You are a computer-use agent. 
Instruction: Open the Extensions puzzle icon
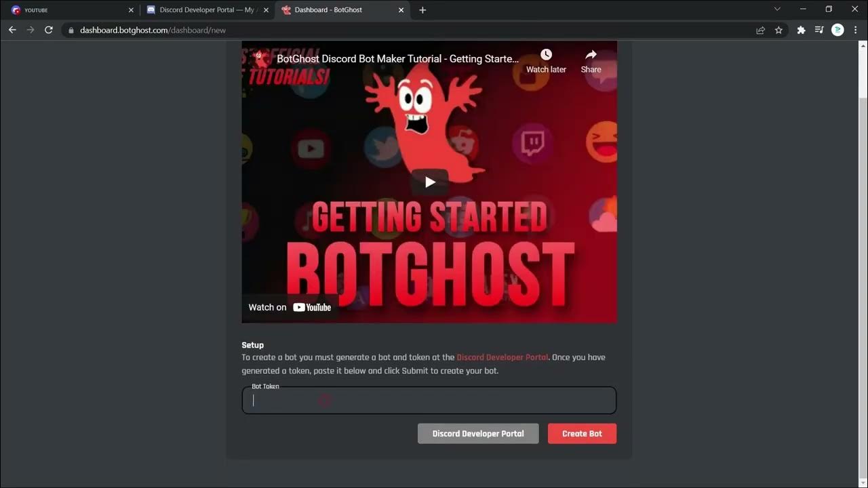[x=801, y=30]
